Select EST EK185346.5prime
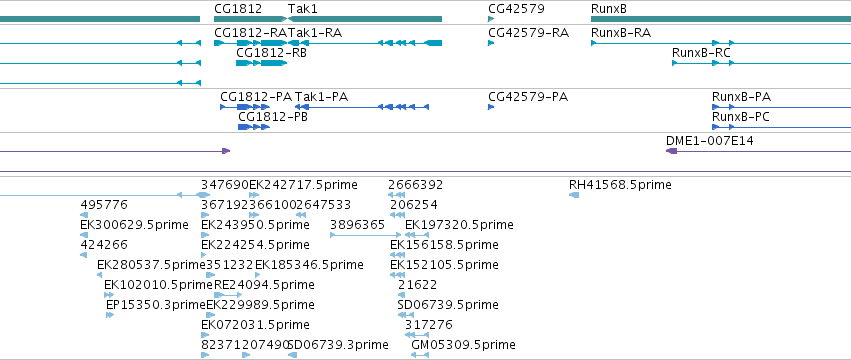Viewport: 851px width, 360px height. coord(309,265)
